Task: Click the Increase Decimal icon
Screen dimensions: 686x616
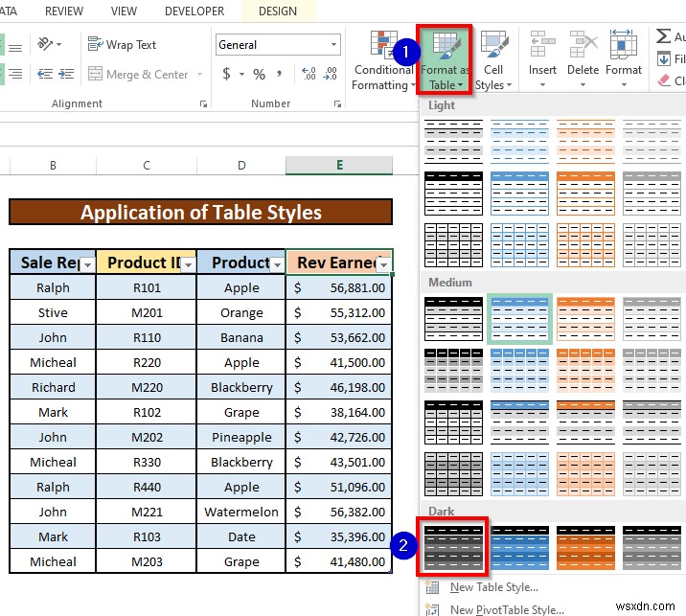Action: pos(309,74)
